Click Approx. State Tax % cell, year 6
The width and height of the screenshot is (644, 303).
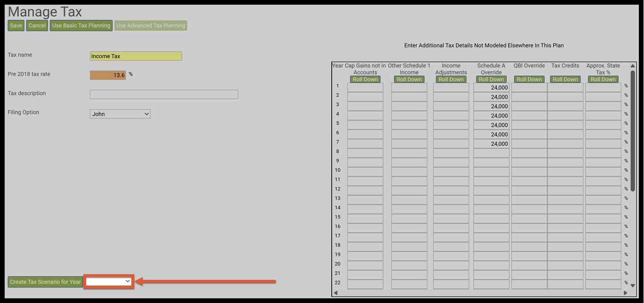[603, 134]
